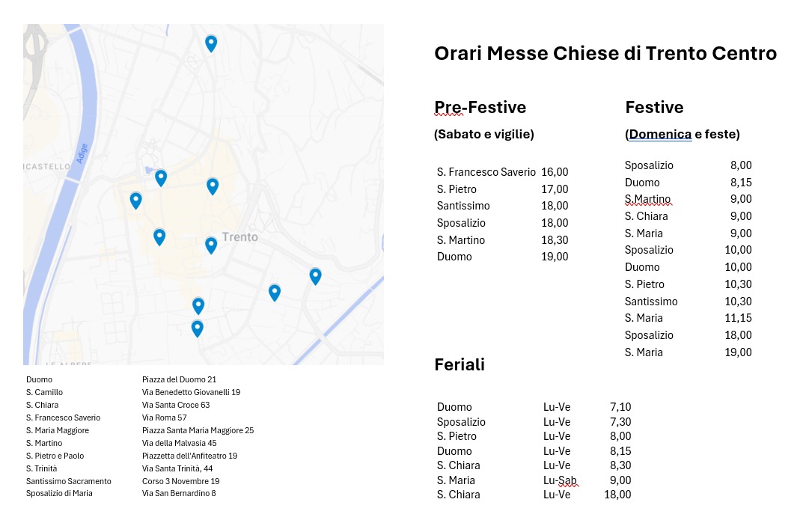This screenshot has height=532, width=809.
Task: Click the Adige river label on map
Action: (x=82, y=153)
